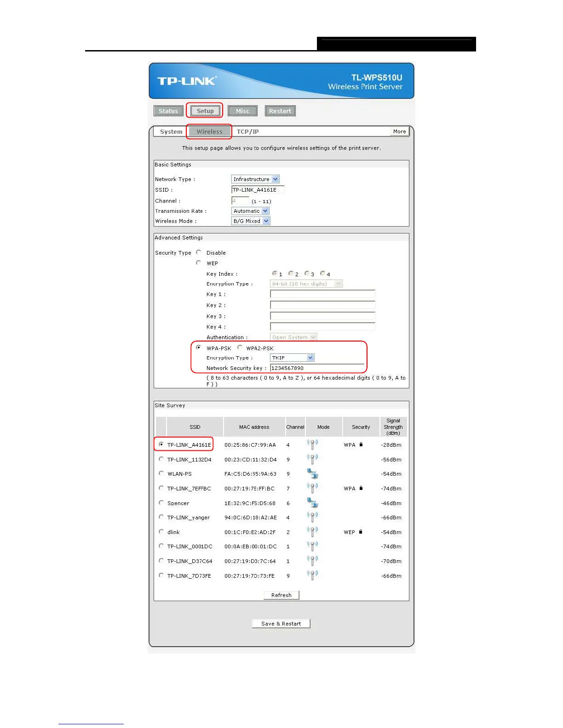Viewport: 563px width, 728px height.
Task: Open the Misc page tab
Action: (242, 111)
